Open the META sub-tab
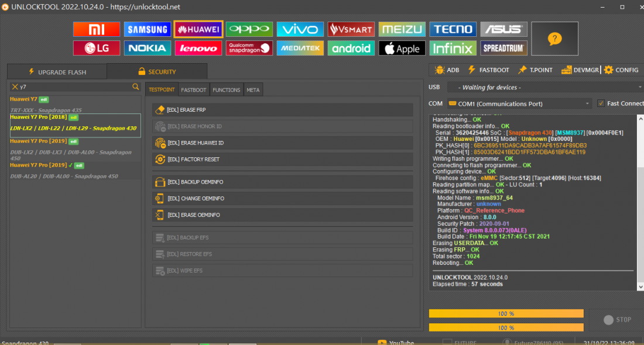 [253, 90]
